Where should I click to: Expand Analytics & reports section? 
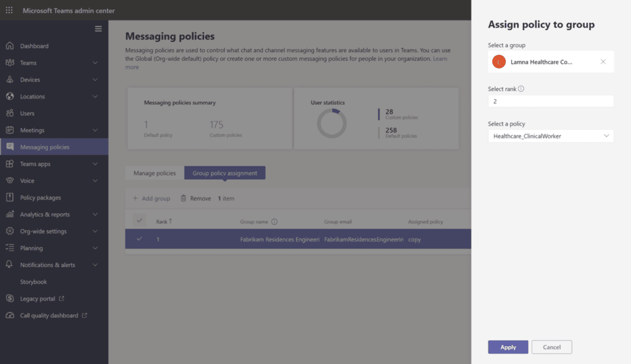(95, 214)
